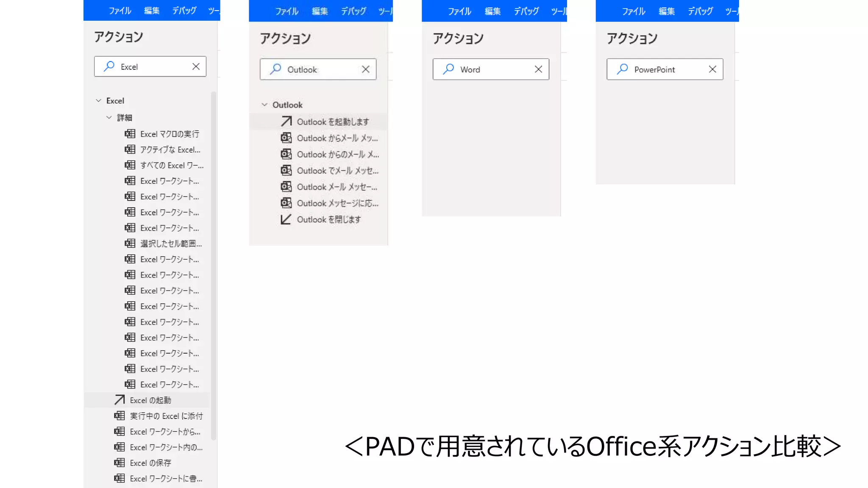The width and height of the screenshot is (868, 488).
Task: Collapse the Outlook group chevron
Action: point(264,105)
